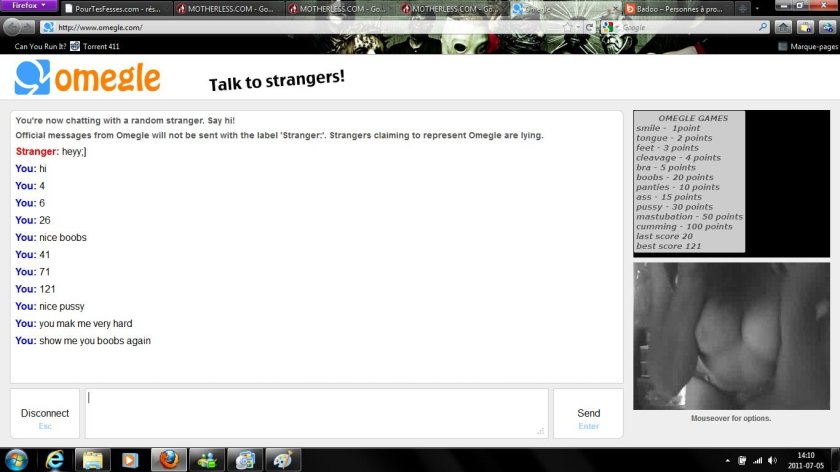Open Windows Media Player from the taskbar
The image size is (840, 472).
(x=129, y=460)
